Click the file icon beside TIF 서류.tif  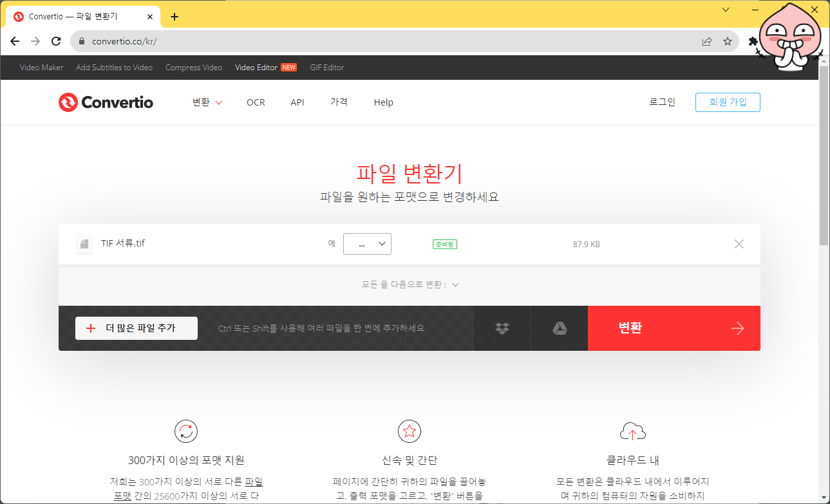(x=84, y=243)
